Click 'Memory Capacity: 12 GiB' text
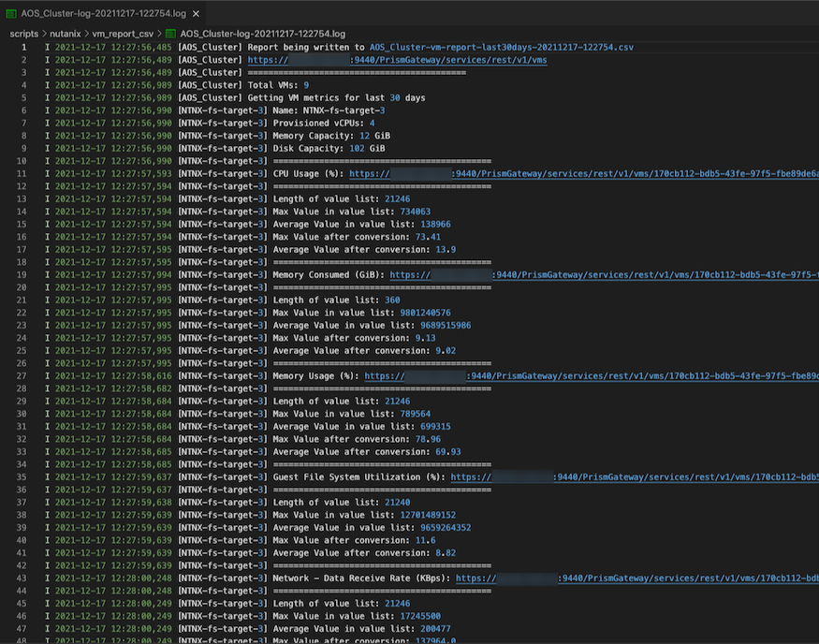The height and width of the screenshot is (644, 819). point(331,136)
